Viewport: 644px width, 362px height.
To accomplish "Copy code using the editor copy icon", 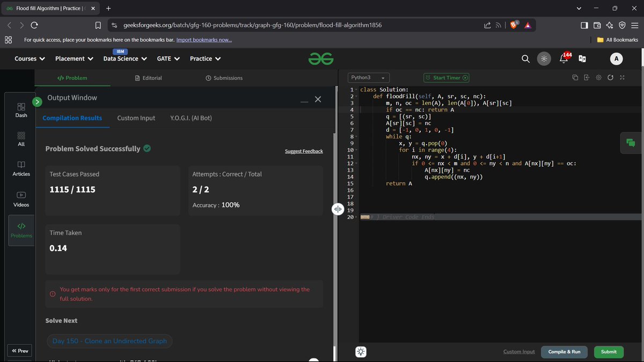I will click(575, 78).
